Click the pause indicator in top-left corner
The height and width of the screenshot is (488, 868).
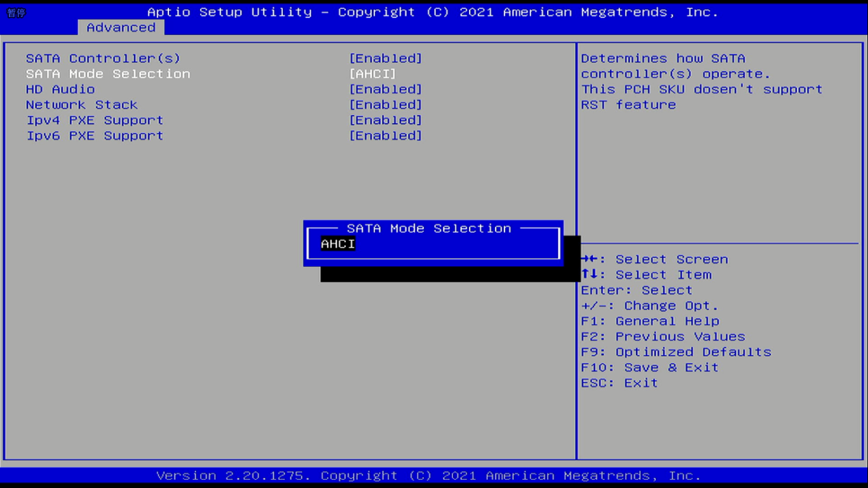[x=16, y=13]
